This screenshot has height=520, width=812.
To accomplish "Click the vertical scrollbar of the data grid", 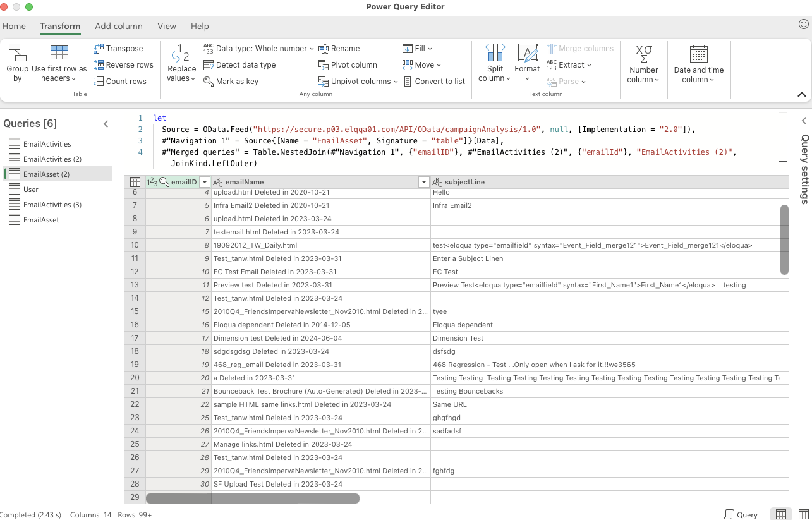I will click(785, 239).
